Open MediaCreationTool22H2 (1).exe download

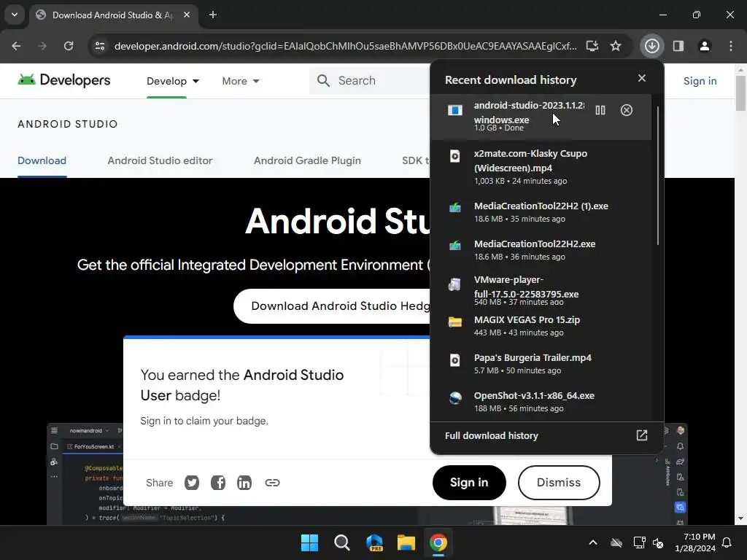tap(541, 212)
